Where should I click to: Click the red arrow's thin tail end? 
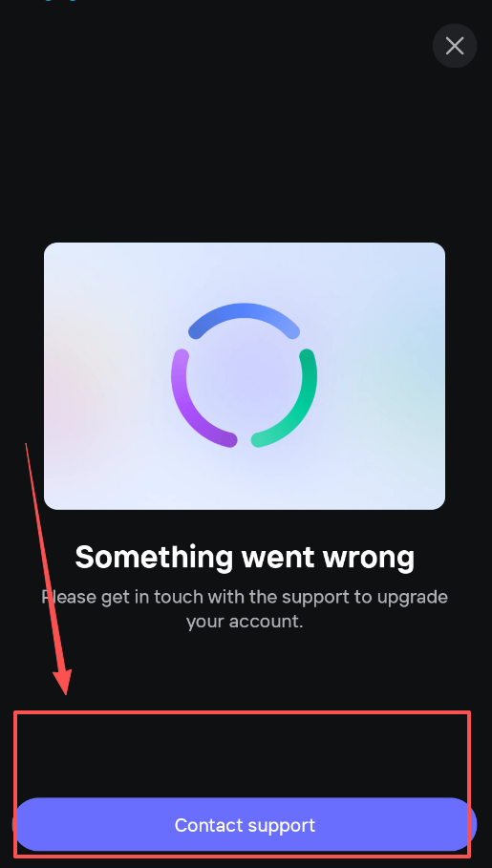coord(27,446)
